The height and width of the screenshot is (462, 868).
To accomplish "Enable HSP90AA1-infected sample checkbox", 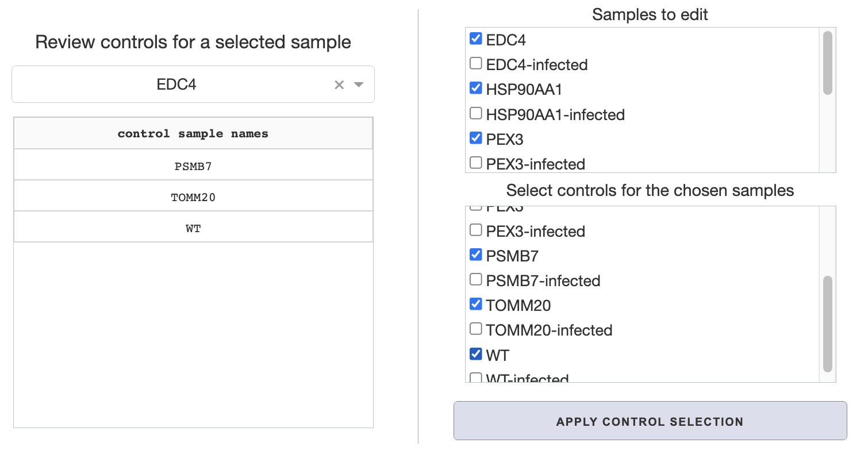I will [x=475, y=113].
